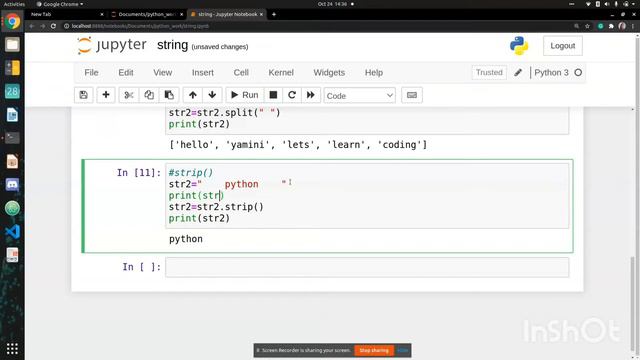
Task: Open the Edit menu
Action: tap(126, 73)
